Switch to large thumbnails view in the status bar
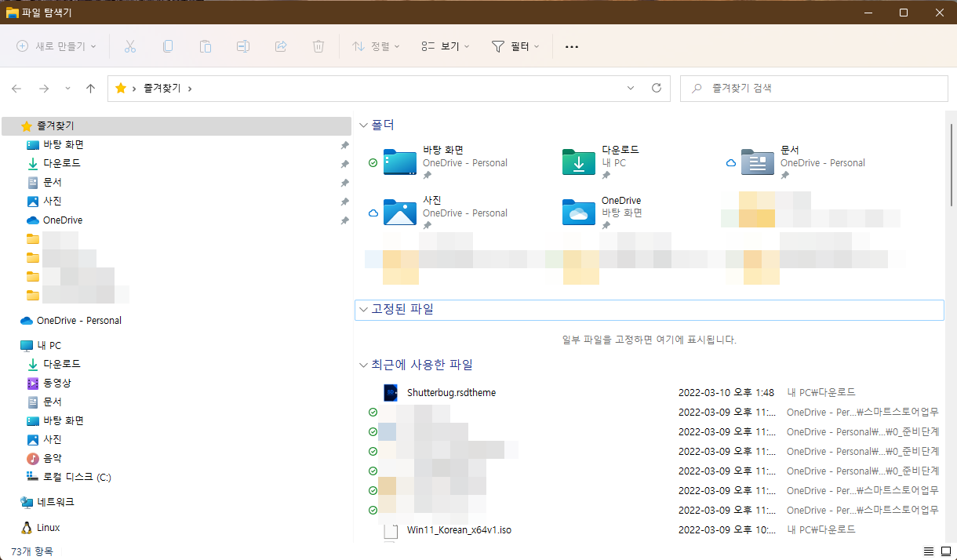 [x=947, y=551]
